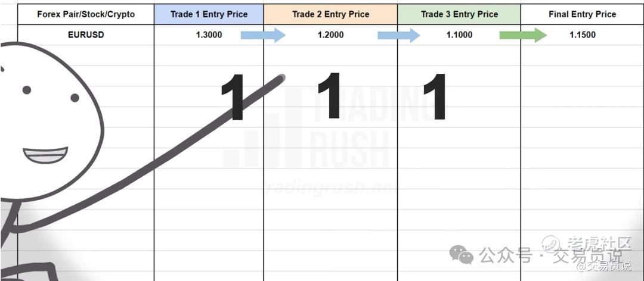Click the 1.1500 final price cell
Viewport: 644px width, 281px height.
583,35
